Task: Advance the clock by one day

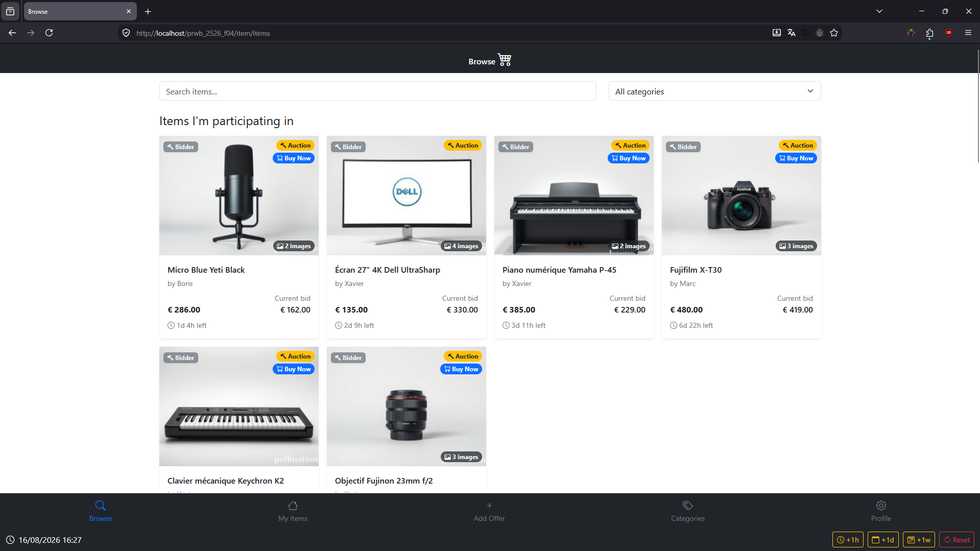Action: coord(883,540)
